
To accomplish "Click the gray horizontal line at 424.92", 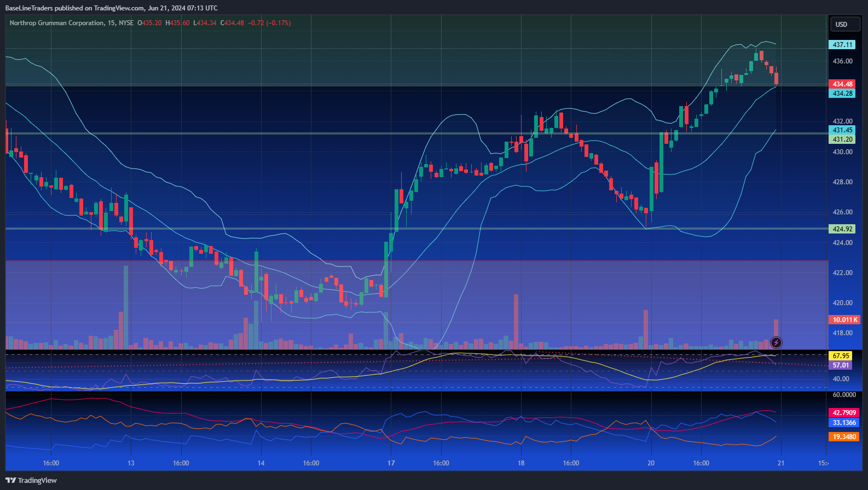I will click(x=416, y=229).
